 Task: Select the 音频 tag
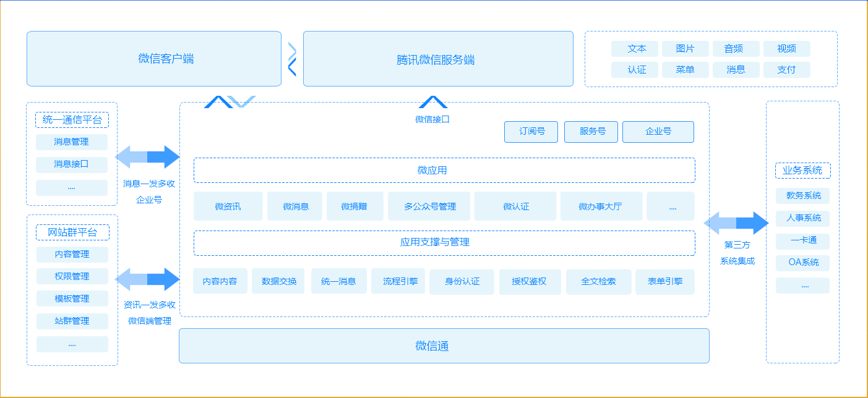736,49
